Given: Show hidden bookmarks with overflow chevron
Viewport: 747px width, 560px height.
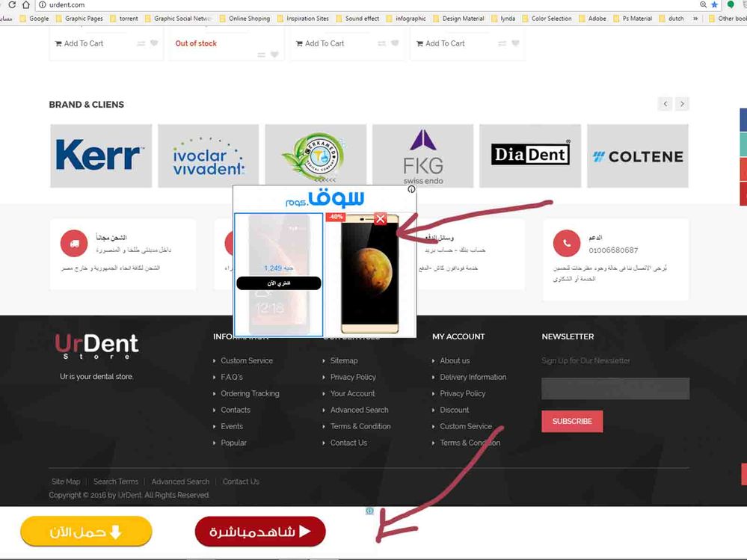Looking at the screenshot, I should point(695,19).
